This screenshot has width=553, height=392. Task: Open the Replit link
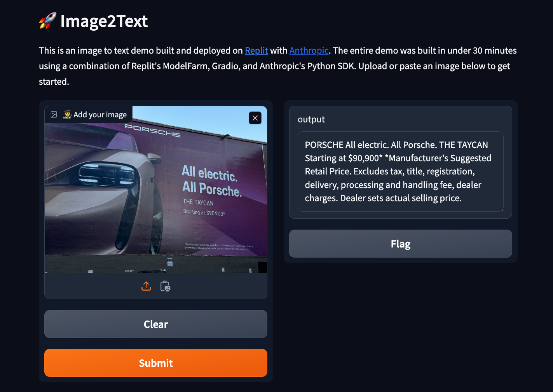click(x=256, y=51)
